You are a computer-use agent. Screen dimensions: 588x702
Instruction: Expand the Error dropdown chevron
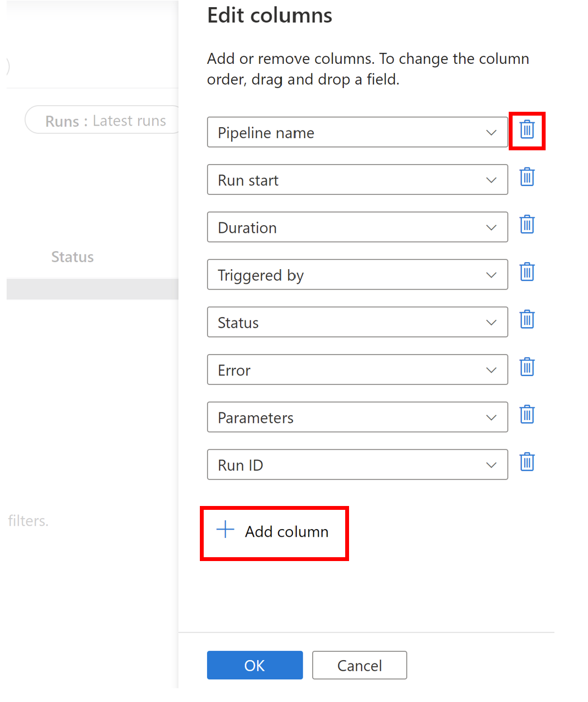491,370
